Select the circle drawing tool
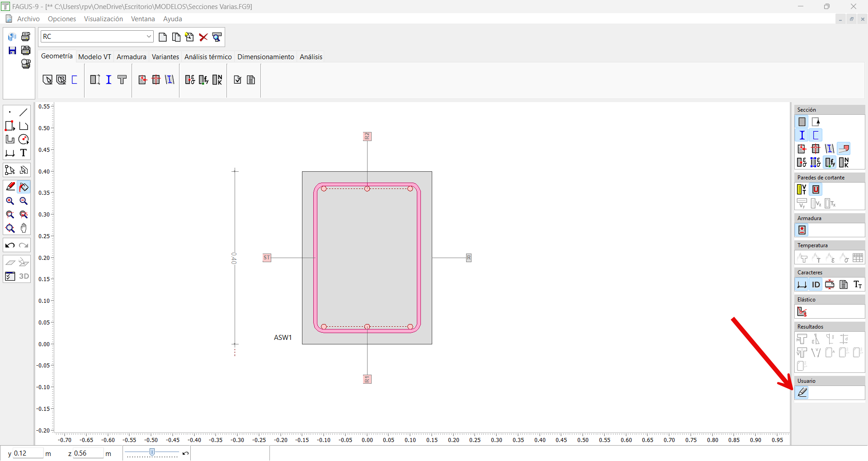This screenshot has height=461, width=868. pyautogui.click(x=24, y=140)
